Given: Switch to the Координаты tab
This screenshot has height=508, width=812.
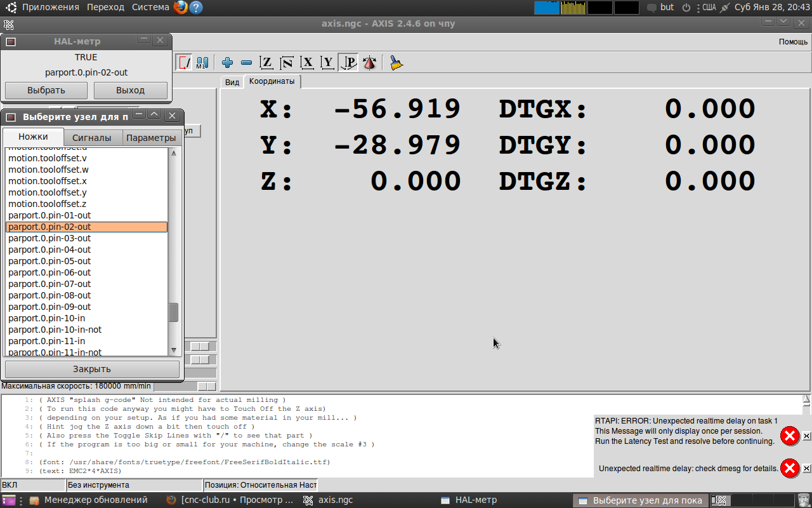Looking at the screenshot, I should coord(272,81).
